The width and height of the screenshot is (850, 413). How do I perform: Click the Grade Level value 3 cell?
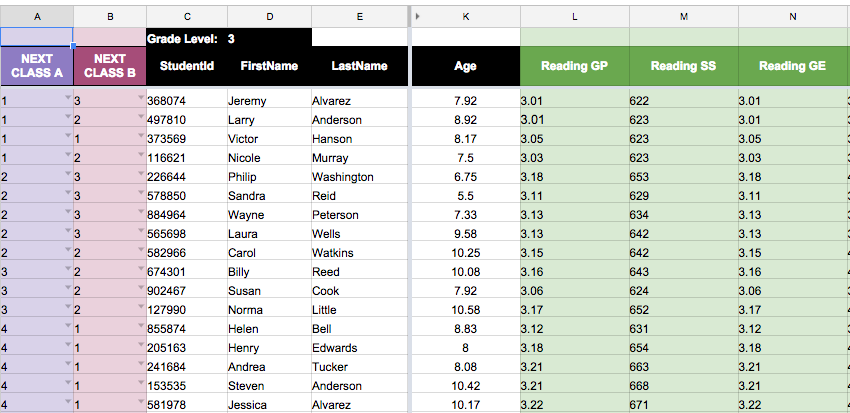[x=269, y=37]
